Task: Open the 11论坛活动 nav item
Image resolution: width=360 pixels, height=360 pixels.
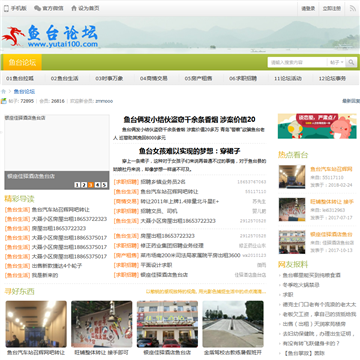Action: [x=288, y=79]
